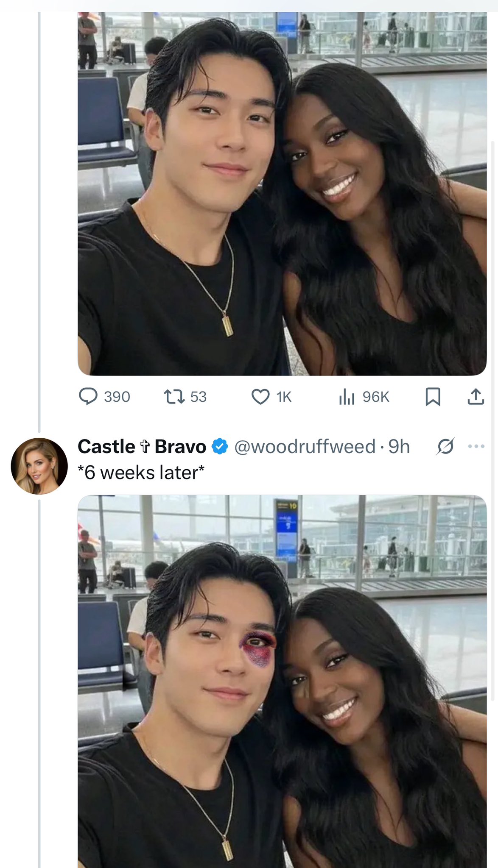Bookmark the top airport selfie post
The image size is (498, 868).
(x=433, y=397)
